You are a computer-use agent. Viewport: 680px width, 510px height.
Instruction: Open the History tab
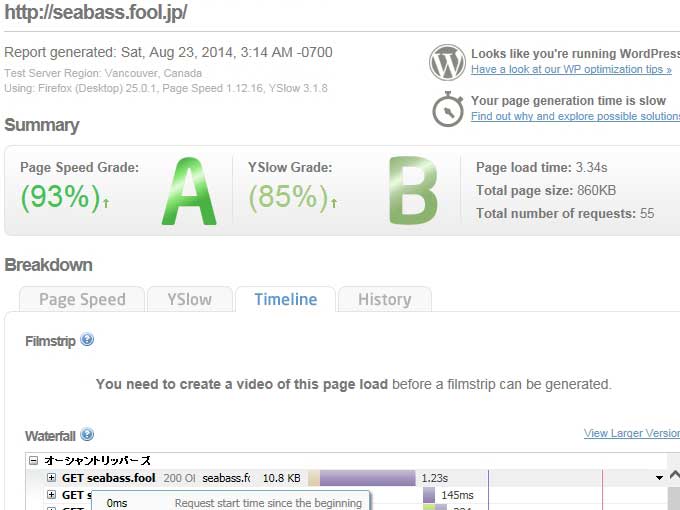(x=384, y=299)
